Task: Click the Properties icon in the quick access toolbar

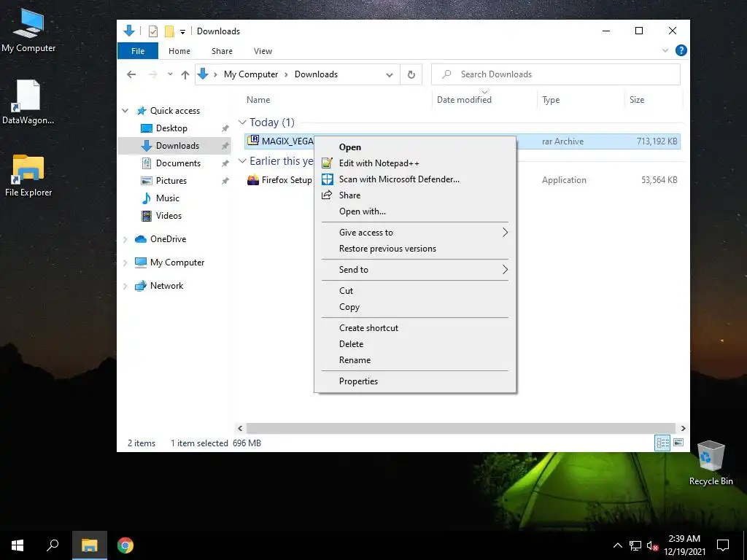Action: pyautogui.click(x=153, y=31)
